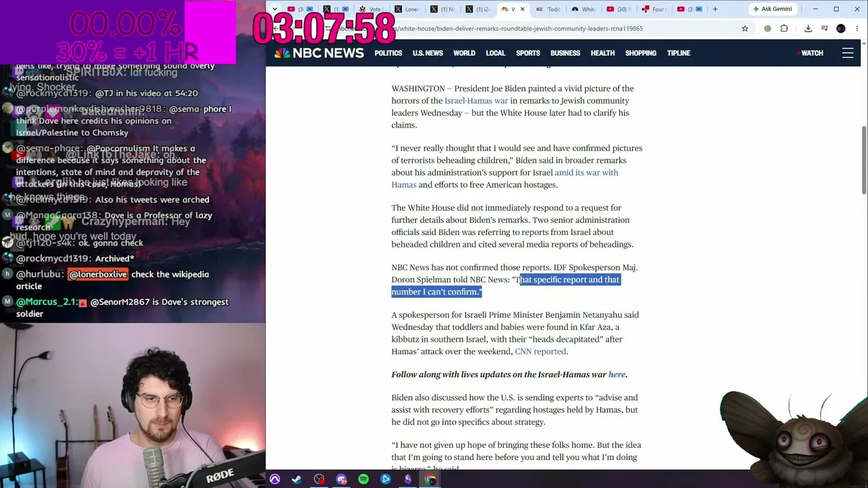Image resolution: width=868 pixels, height=488 pixels.
Task: Open Chrome downloads
Action: 808,28
